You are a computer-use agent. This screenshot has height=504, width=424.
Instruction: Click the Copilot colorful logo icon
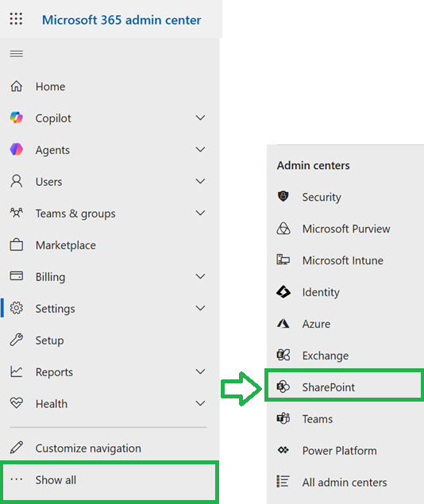17,117
